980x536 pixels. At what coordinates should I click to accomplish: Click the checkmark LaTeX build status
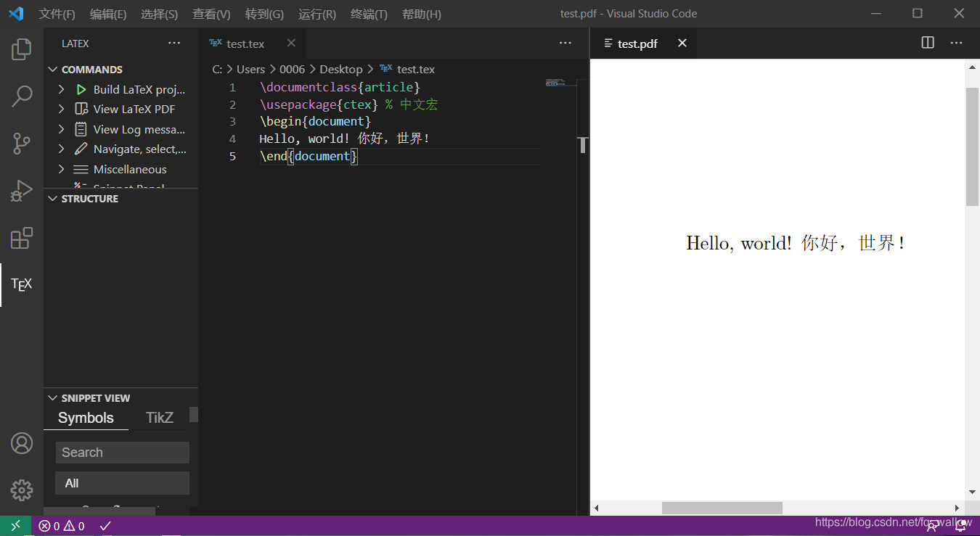coord(105,526)
